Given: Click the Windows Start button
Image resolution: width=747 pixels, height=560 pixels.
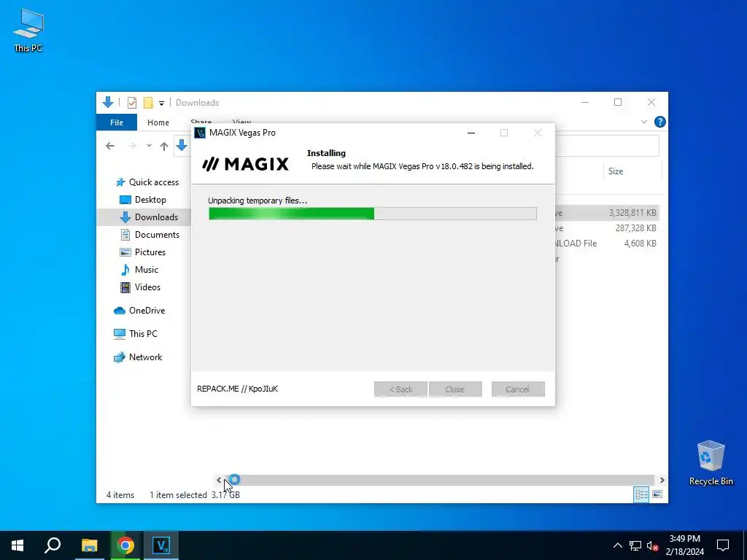Looking at the screenshot, I should pos(18,545).
